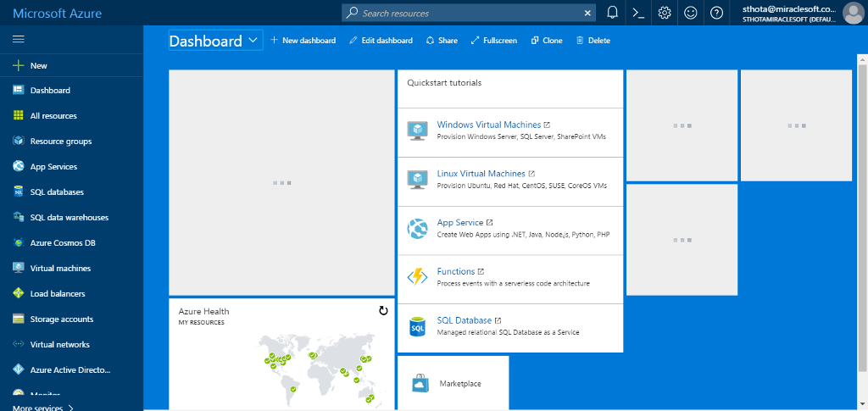Refresh the Azure Health tile
This screenshot has width=868, height=411.
point(383,311)
